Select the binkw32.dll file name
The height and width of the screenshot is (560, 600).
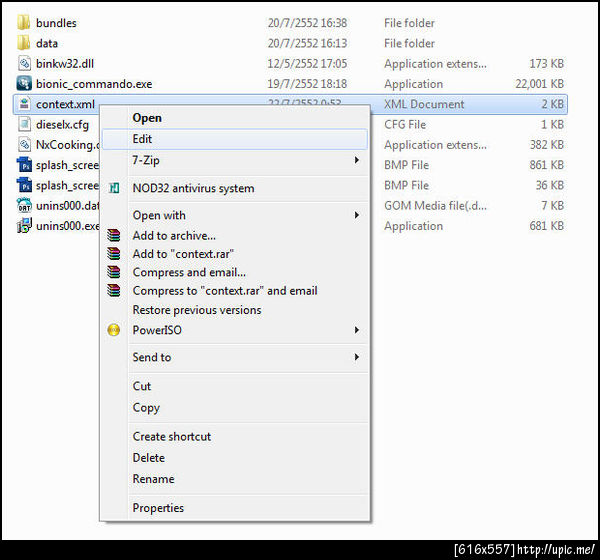65,64
